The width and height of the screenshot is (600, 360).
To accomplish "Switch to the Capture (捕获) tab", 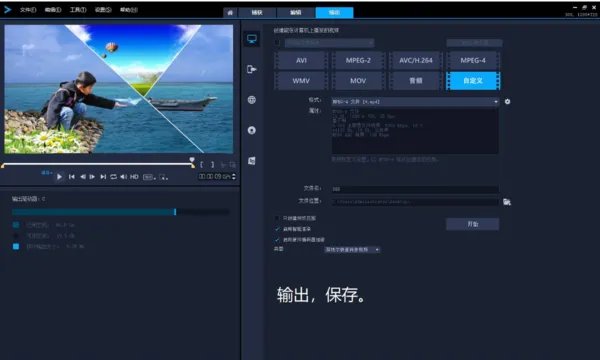I will (257, 13).
